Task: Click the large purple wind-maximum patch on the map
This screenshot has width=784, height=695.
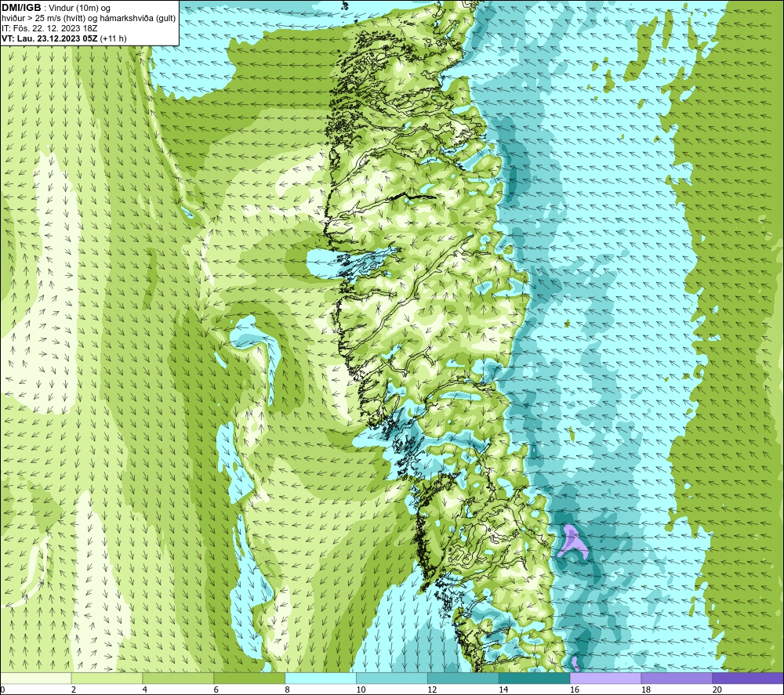Action: pyautogui.click(x=572, y=541)
